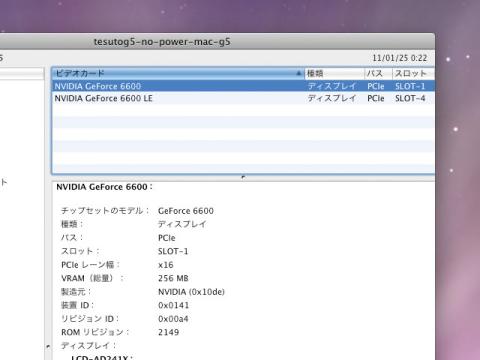Click the NVIDIA GeForce 6600: detail heading
This screenshot has width=480, height=360.
click(104, 187)
